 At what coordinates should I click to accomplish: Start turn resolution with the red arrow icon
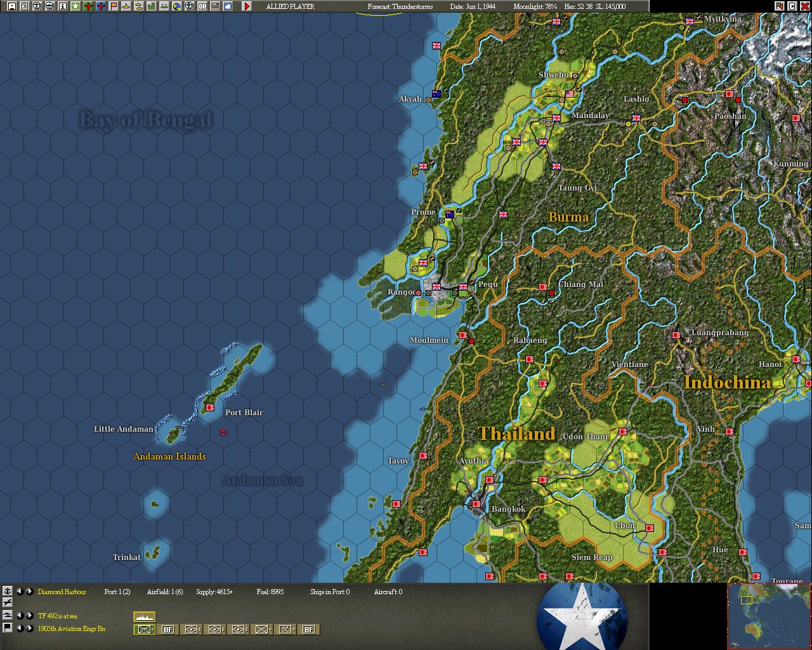(x=247, y=6)
